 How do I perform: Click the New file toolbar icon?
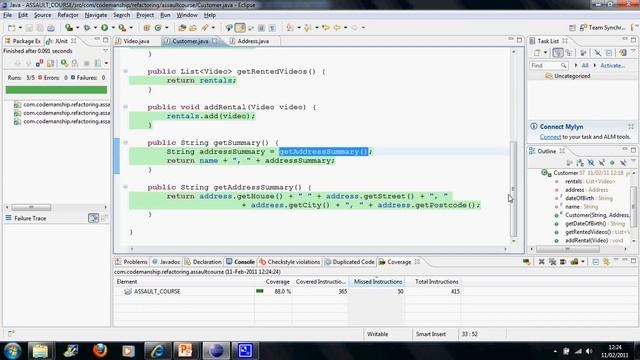click(x=11, y=28)
